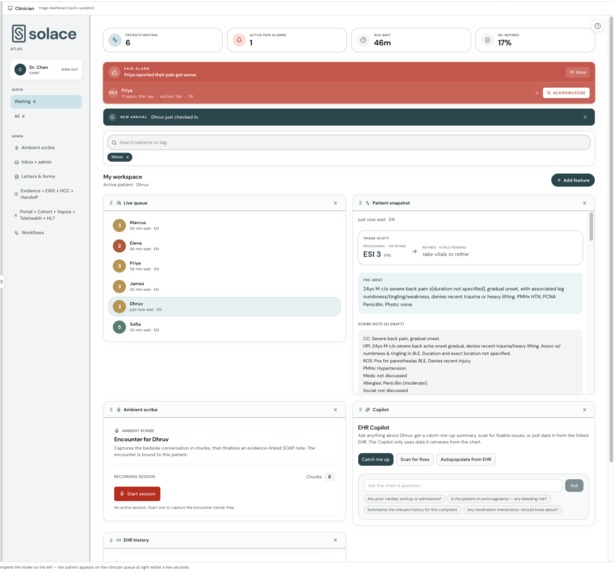
Task: Select the All queue tab
Action: click(x=46, y=116)
